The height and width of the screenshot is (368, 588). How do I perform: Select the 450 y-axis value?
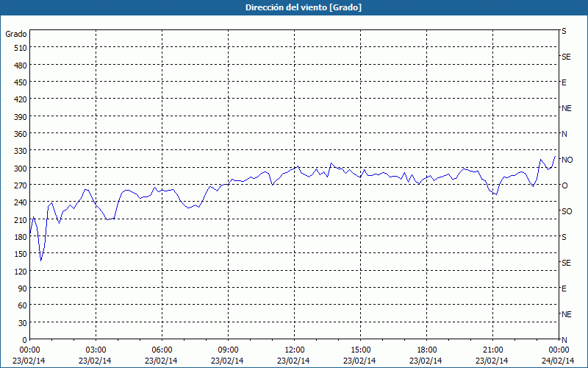(21, 82)
